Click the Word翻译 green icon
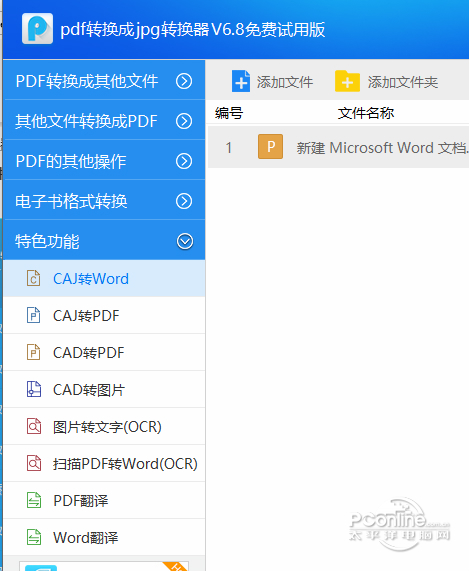 point(34,537)
